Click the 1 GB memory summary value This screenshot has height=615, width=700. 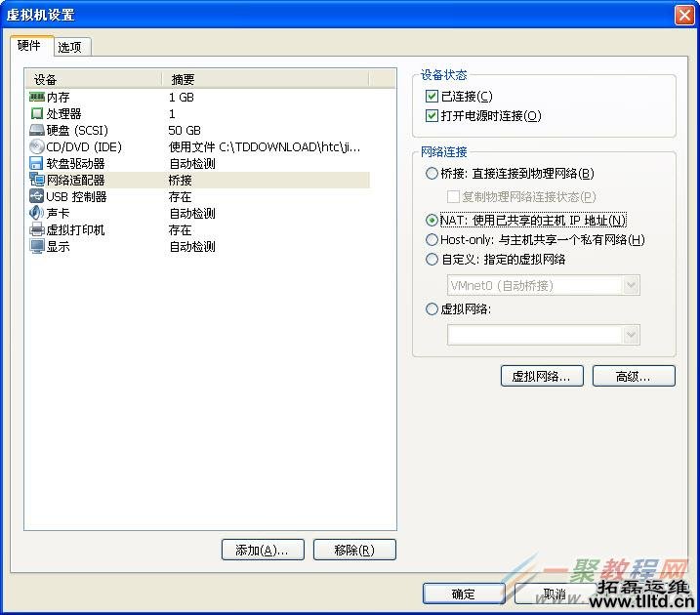pos(182,97)
